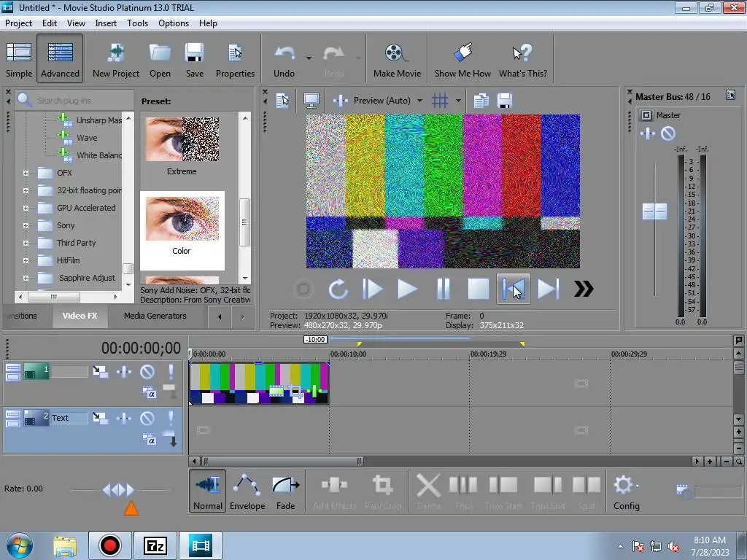Open Config toolbar settings
Viewport: 747px width, 560px height.
(x=626, y=491)
